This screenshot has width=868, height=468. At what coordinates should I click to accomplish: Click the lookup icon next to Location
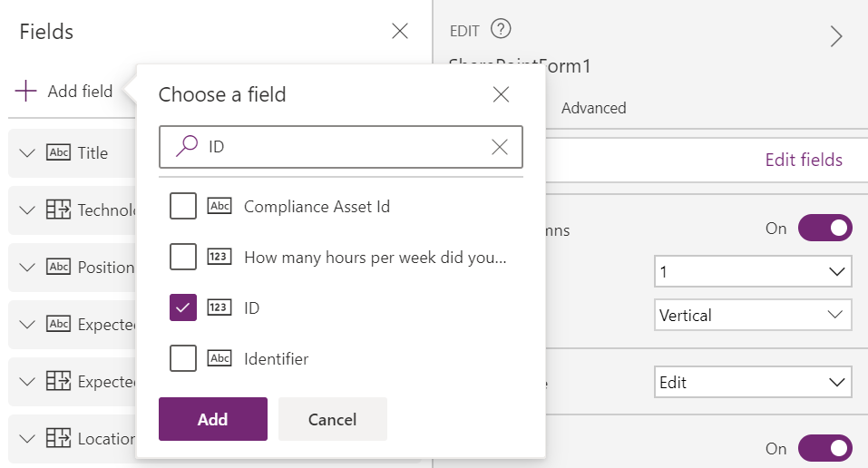point(59,438)
